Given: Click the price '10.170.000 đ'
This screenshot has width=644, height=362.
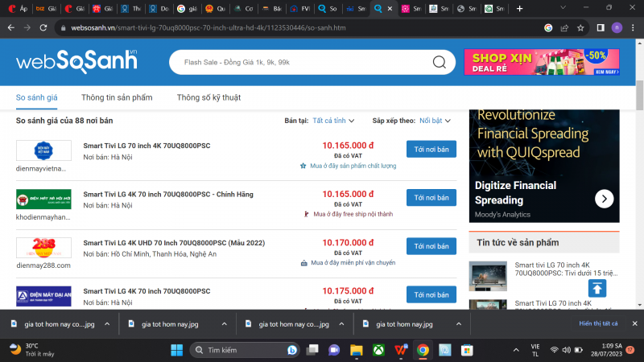Looking at the screenshot, I should [348, 243].
